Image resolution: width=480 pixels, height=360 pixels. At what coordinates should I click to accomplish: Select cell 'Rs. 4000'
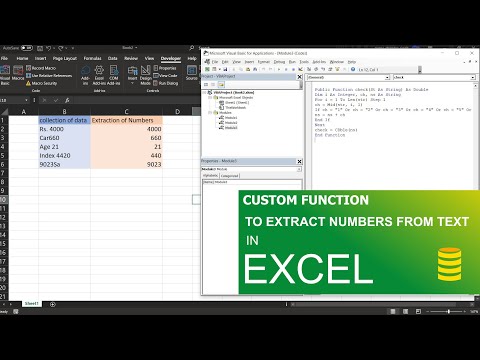[x=64, y=129]
